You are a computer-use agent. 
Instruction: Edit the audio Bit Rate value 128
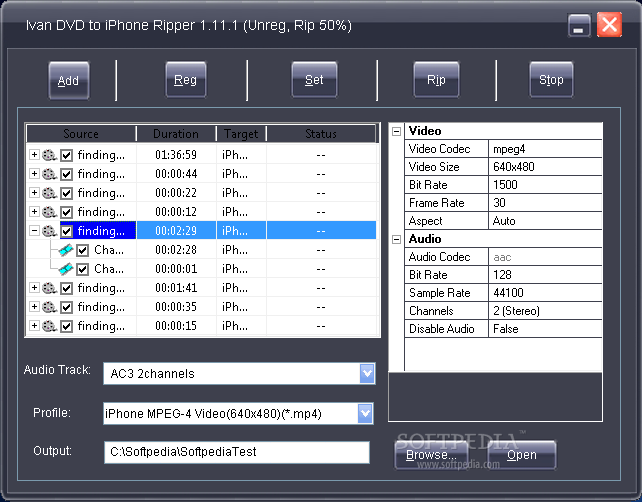coord(545,275)
